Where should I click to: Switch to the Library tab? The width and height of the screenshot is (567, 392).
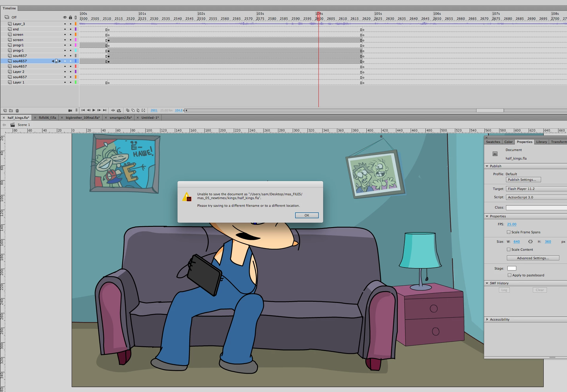point(541,142)
